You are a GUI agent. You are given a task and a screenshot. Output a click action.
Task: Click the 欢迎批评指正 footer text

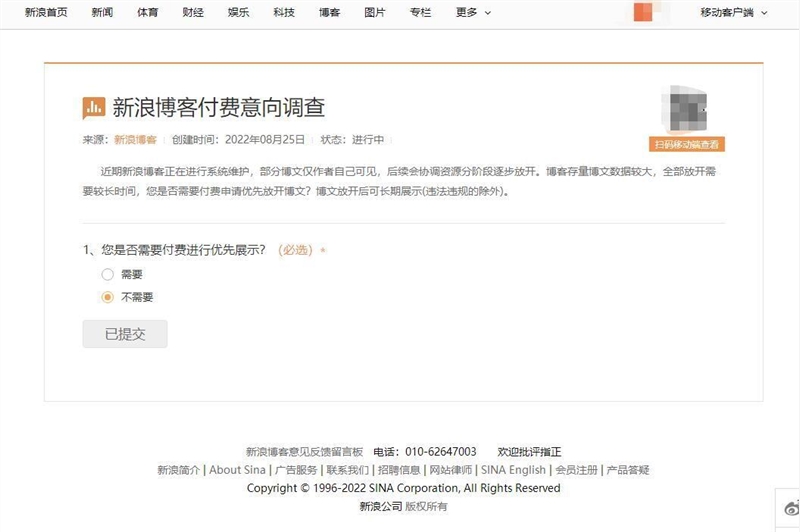(x=529, y=452)
